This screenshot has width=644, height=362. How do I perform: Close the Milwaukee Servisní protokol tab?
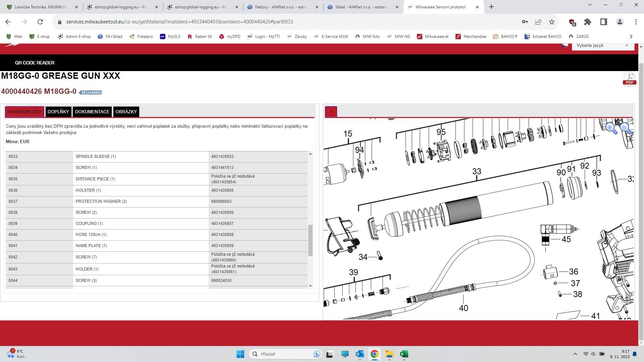[477, 7]
